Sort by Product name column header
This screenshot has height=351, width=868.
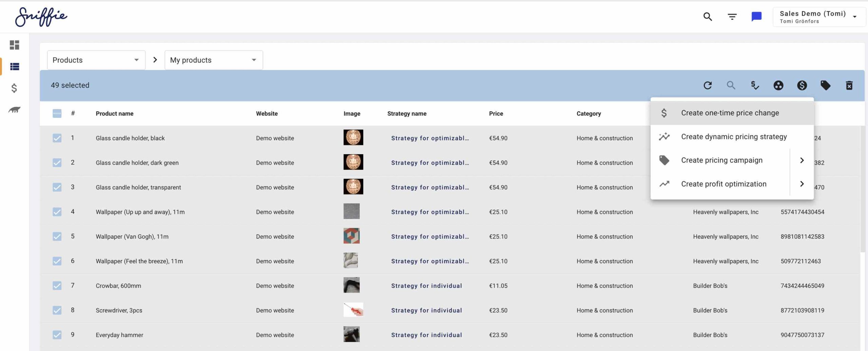(x=115, y=113)
